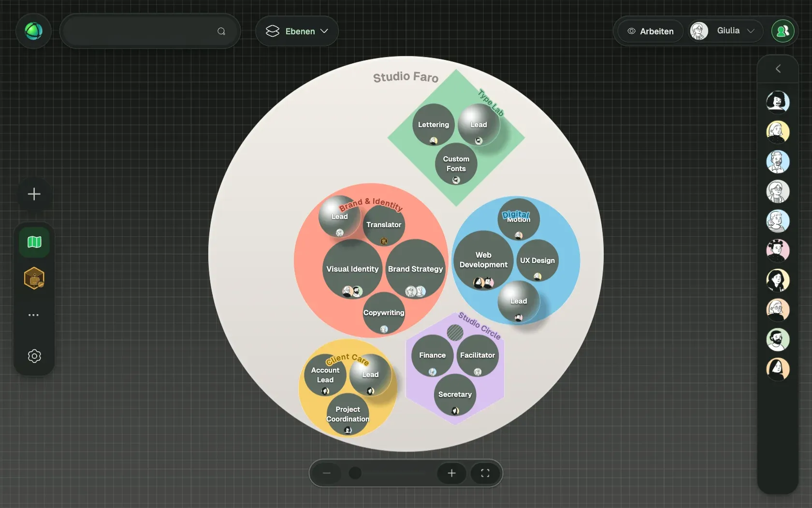Select the Custom Fonts role circle

[x=456, y=164]
